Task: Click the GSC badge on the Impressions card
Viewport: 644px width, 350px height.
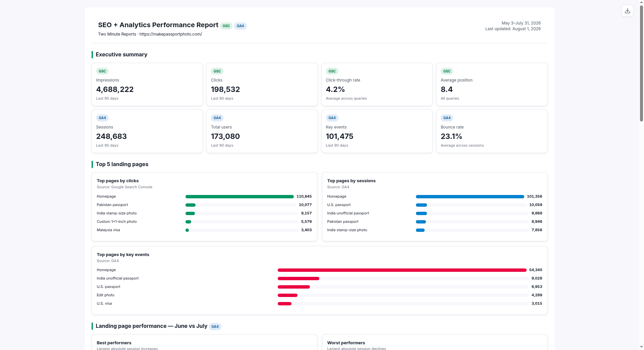Action: [x=102, y=71]
